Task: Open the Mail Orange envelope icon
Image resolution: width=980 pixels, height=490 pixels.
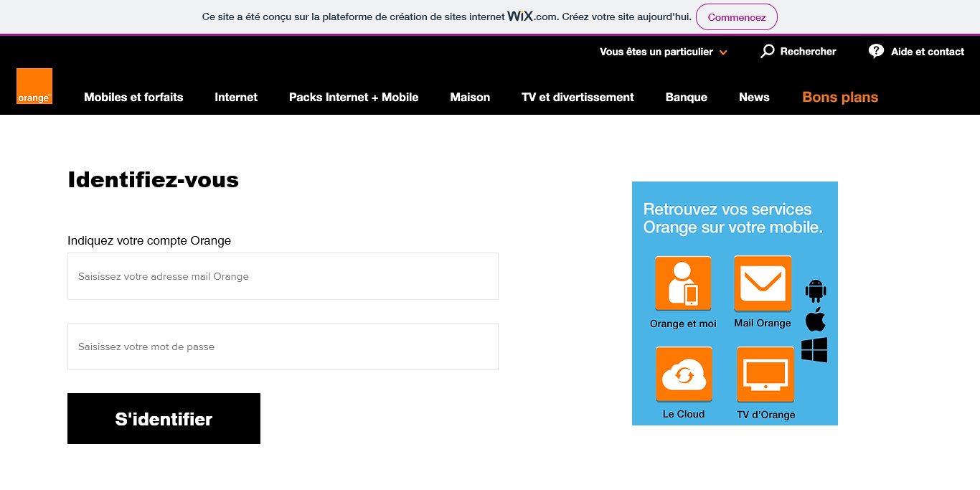Action: click(x=763, y=283)
